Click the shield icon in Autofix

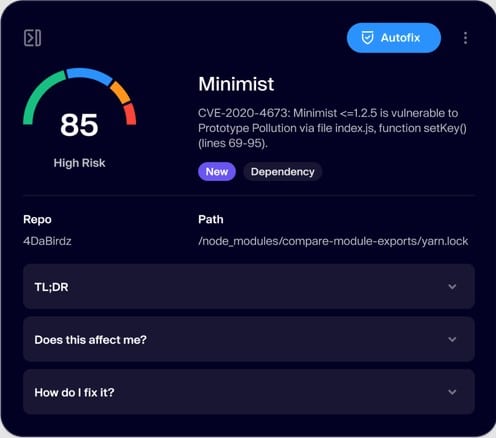pos(367,38)
